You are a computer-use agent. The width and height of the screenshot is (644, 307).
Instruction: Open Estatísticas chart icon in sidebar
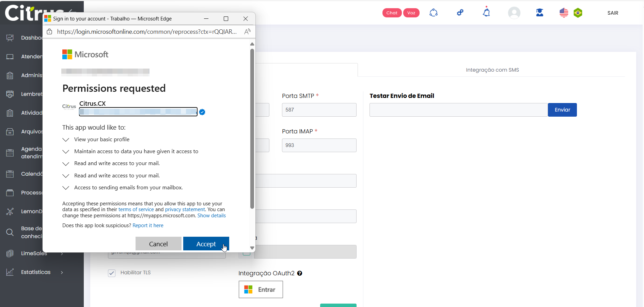coord(10,272)
